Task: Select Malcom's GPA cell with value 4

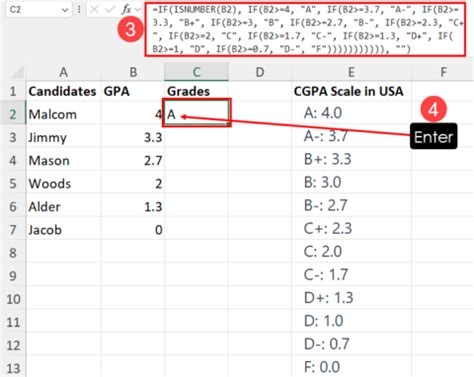Action: pyautogui.click(x=133, y=114)
